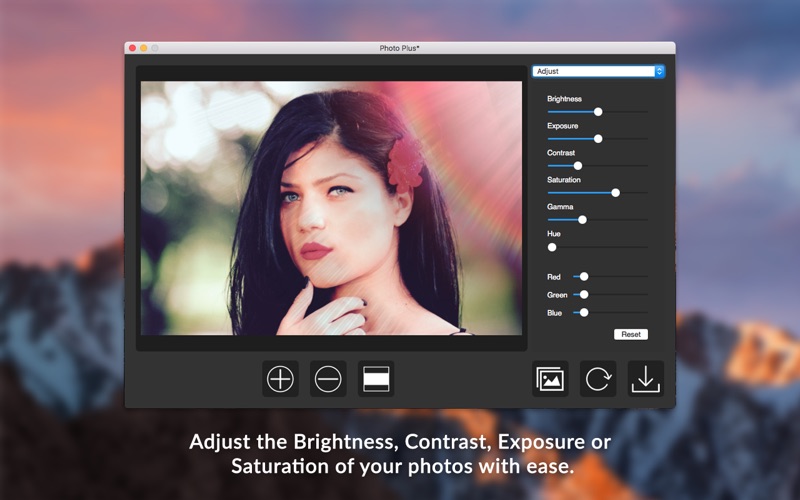The image size is (800, 500).
Task: Click the Exposure slider handle
Action: coord(598,139)
